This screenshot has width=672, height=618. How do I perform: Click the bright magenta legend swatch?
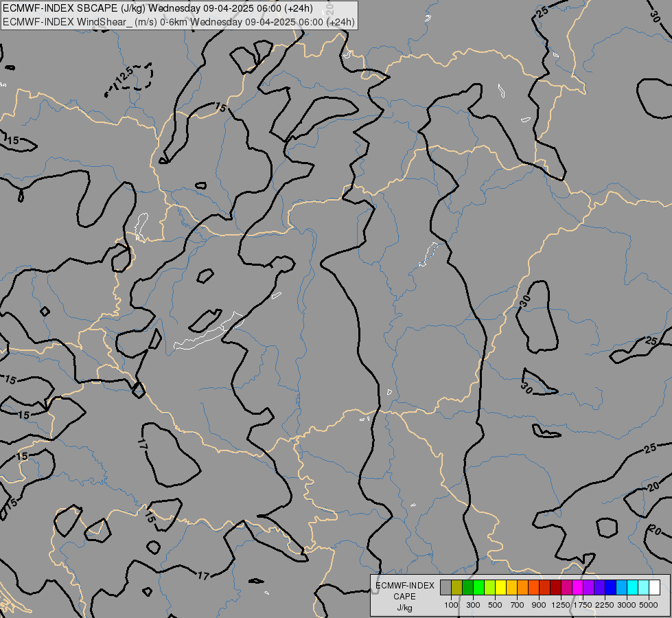pos(577,588)
